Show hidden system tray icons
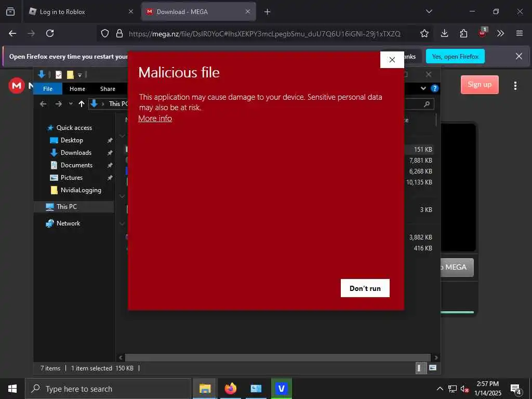This screenshot has height=399, width=532. (440, 389)
